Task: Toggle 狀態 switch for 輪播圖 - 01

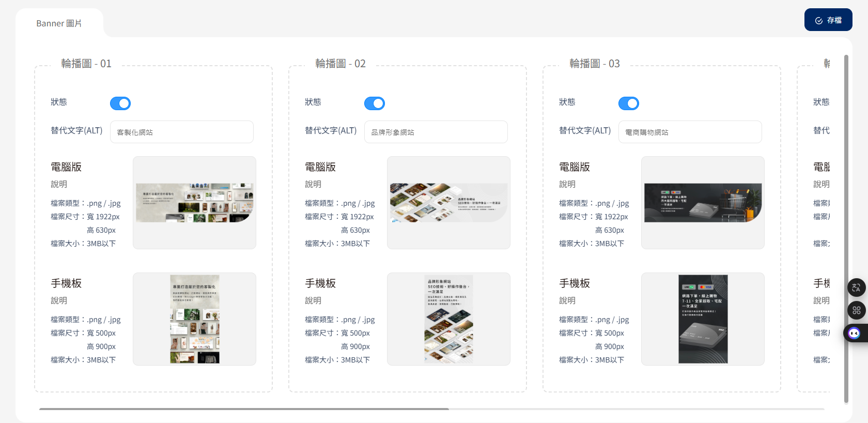Action: coord(120,103)
